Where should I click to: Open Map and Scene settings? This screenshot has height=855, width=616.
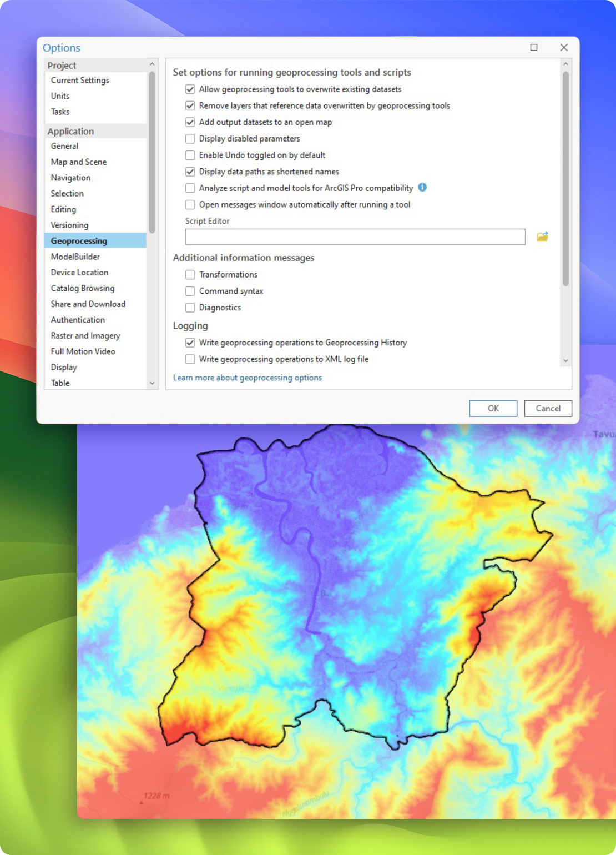tap(78, 162)
